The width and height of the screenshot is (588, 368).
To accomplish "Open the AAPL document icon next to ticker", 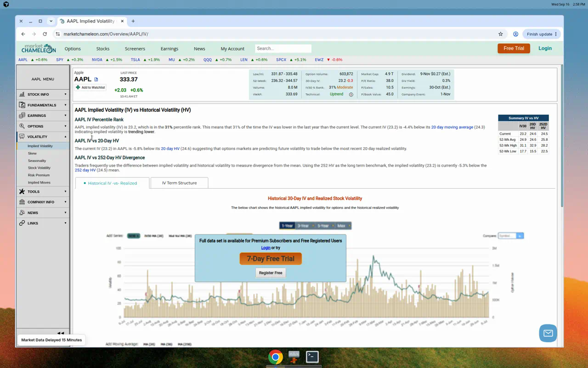I will coord(96,79).
